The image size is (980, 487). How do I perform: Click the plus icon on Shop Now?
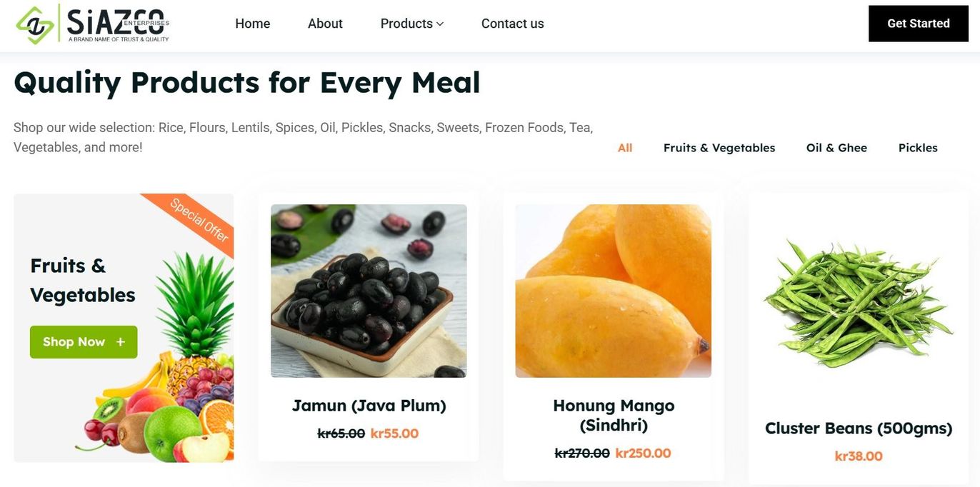click(121, 342)
